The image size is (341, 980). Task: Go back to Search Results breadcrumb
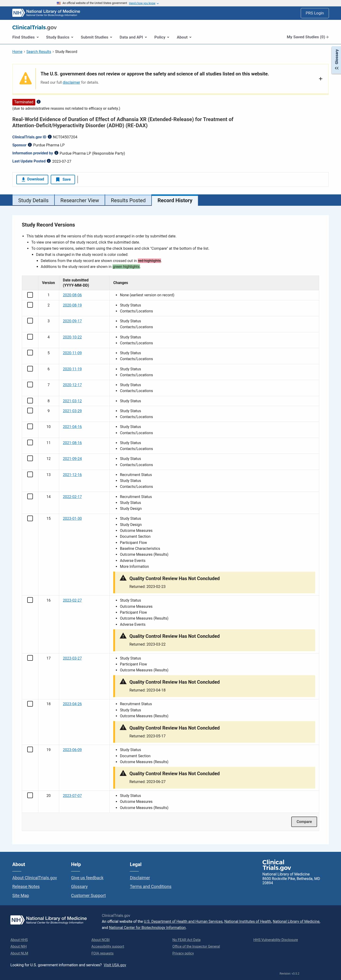[x=39, y=52]
